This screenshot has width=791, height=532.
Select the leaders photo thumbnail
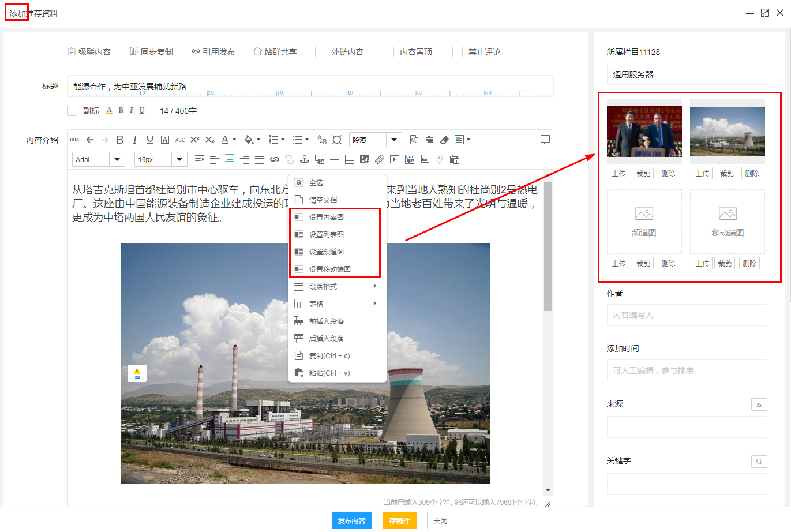tap(644, 132)
